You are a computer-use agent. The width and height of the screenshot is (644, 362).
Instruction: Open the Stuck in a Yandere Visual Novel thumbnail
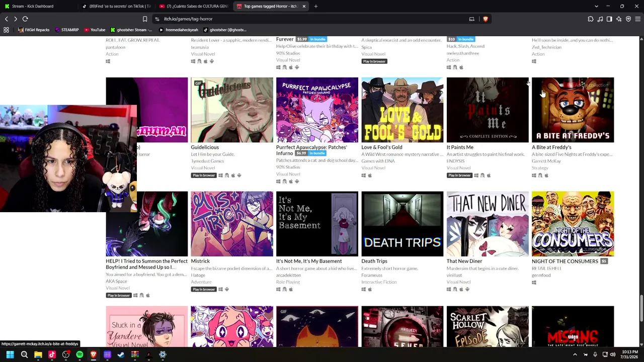(147, 326)
